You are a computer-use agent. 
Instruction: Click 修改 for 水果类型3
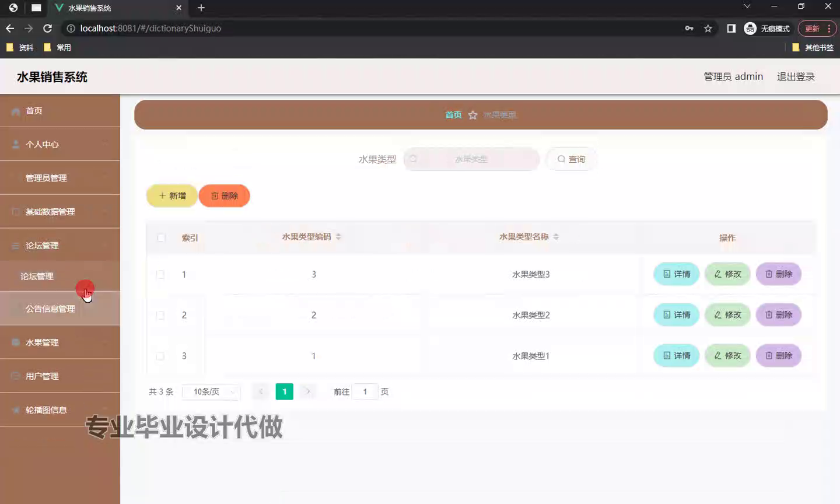coord(728,274)
